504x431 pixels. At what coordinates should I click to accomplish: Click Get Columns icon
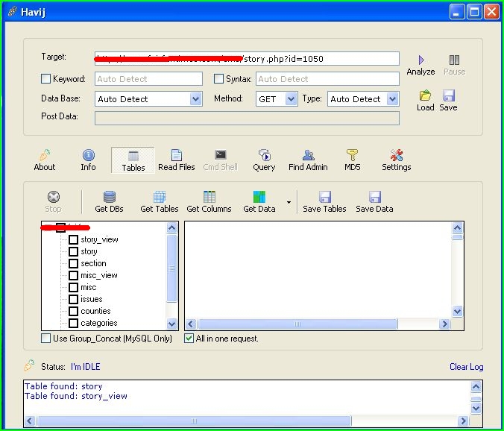(x=210, y=197)
